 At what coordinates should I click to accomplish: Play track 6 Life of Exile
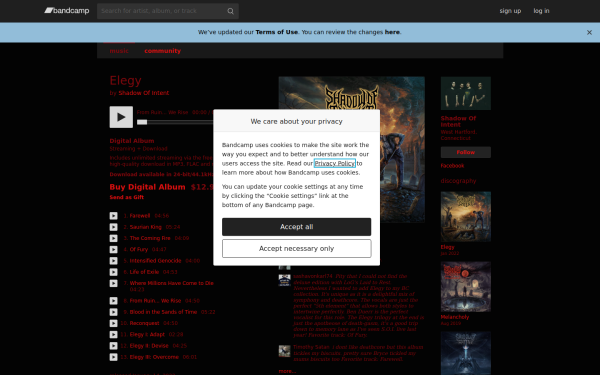[x=114, y=272]
